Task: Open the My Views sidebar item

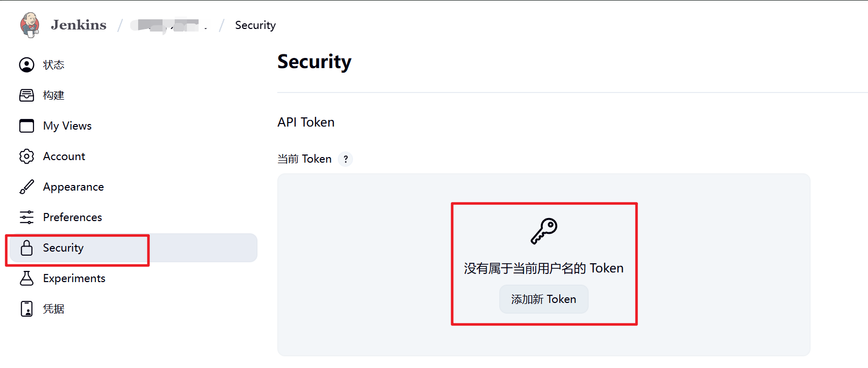Action: 67,126
